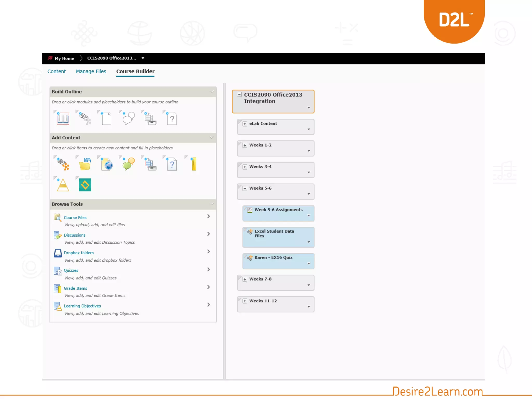Open the Karen - EX16 Quiz dropdown arrow
This screenshot has width=532, height=399.
pyautogui.click(x=309, y=264)
